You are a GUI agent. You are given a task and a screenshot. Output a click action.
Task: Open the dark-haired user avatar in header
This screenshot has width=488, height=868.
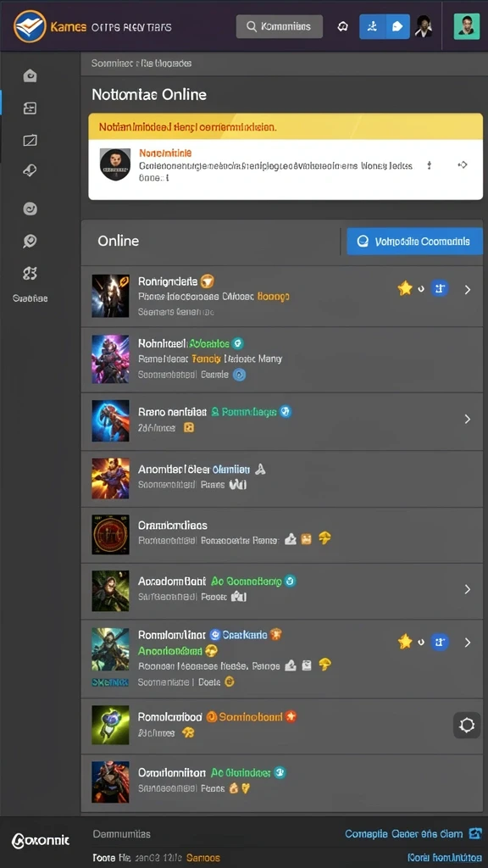click(424, 26)
